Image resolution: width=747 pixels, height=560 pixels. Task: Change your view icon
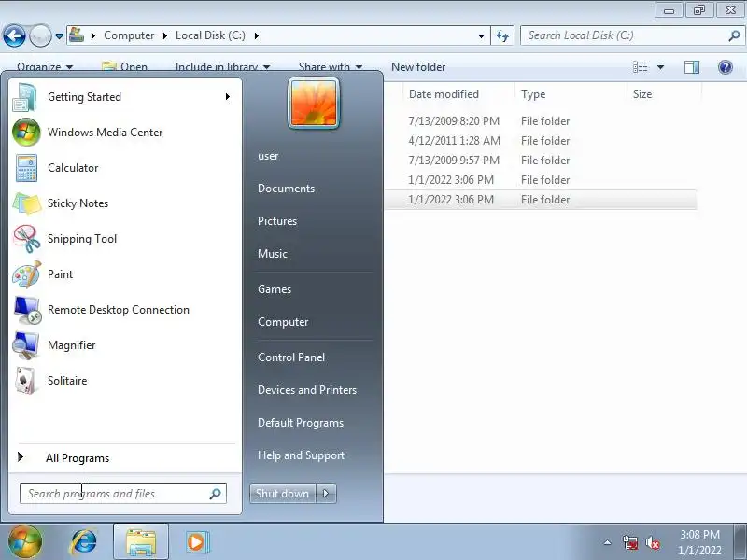point(640,67)
